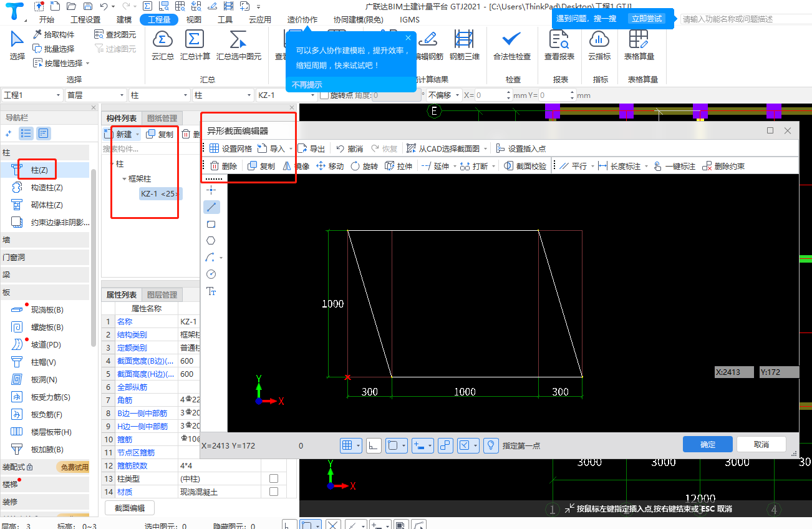The image size is (812, 529).
Task: Open the 工程设置 ribbon tab
Action: coord(85,19)
